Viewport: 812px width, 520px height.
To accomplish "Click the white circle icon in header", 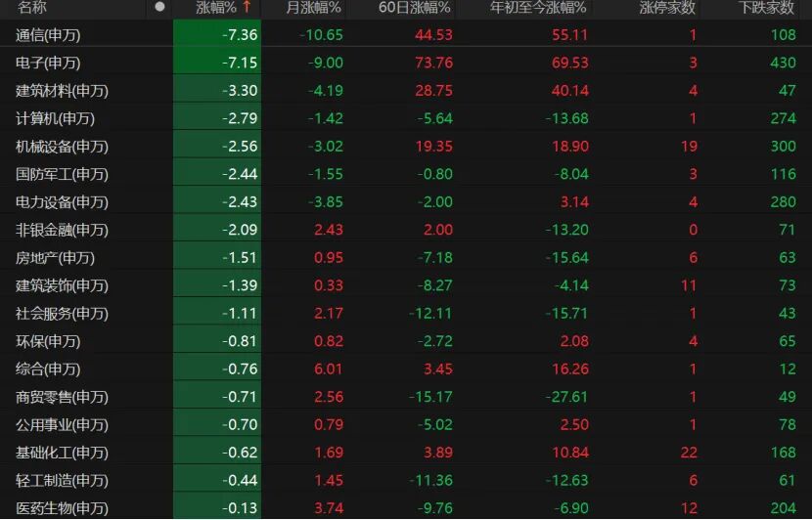I will pyautogui.click(x=160, y=7).
